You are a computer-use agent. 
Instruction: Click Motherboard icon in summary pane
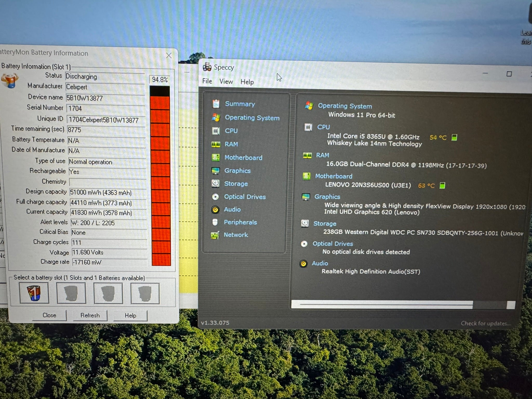pyautogui.click(x=307, y=176)
